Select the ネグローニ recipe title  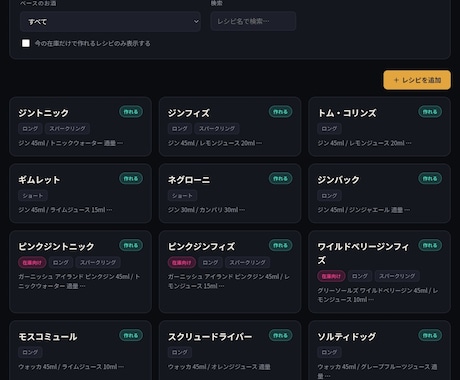pos(189,180)
